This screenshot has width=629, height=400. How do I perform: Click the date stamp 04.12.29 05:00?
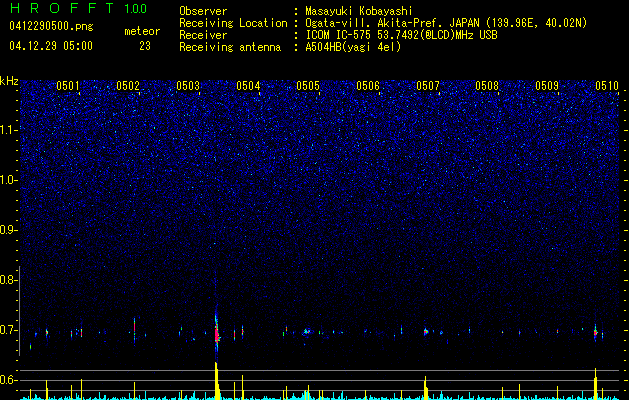pos(51,46)
